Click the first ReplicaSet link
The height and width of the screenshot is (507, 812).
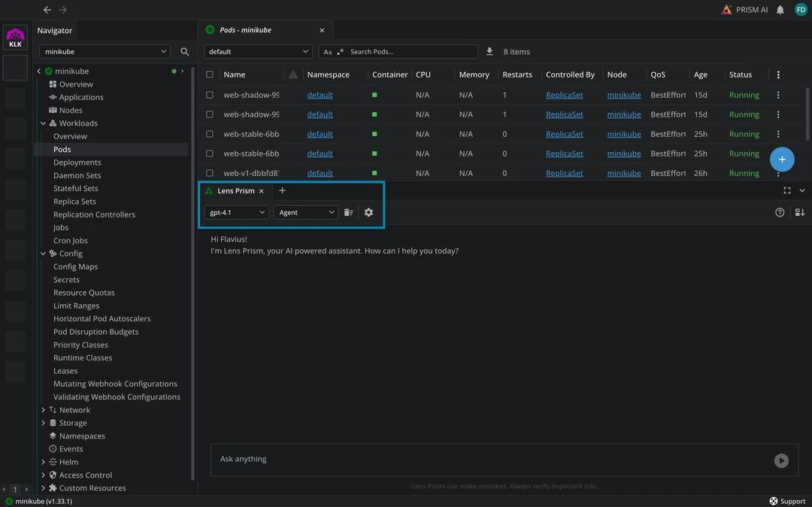(564, 96)
